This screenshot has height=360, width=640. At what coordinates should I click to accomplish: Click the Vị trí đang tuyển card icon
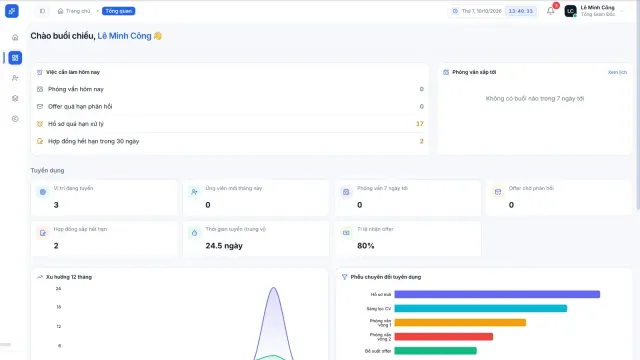pyautogui.click(x=43, y=192)
